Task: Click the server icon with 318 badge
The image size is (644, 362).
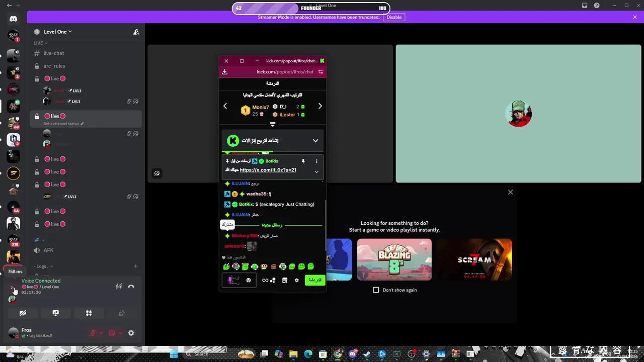Action: (14, 241)
